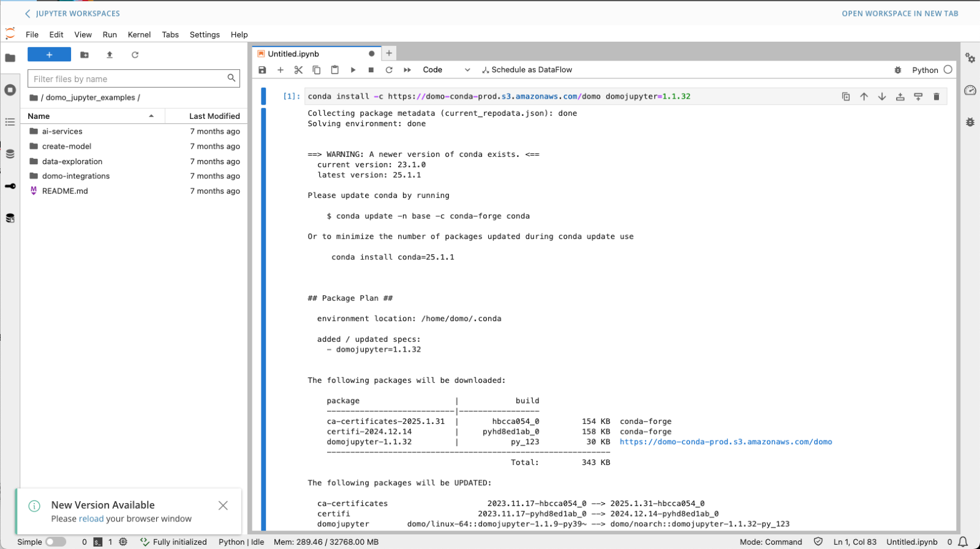Viewport: 980px width, 549px height.
Task: Click the reload link in notification
Action: pyautogui.click(x=91, y=519)
